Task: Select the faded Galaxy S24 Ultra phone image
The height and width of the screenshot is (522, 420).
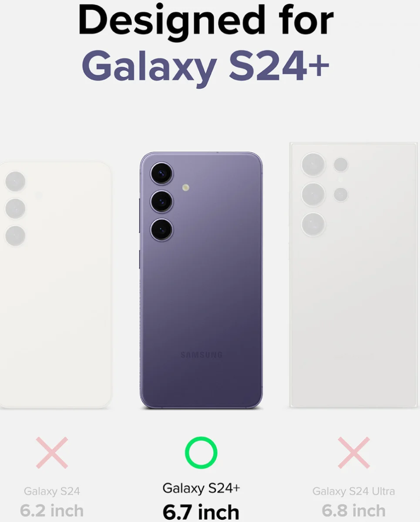Action: pyautogui.click(x=353, y=275)
